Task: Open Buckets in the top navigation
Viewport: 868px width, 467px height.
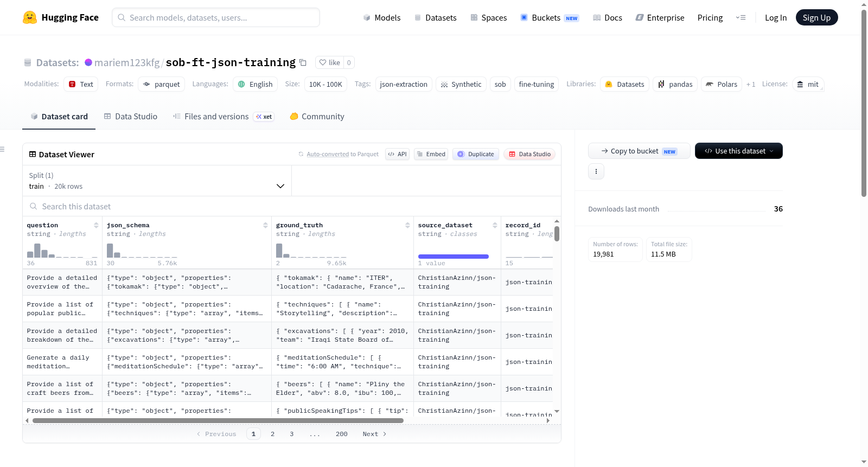Action: click(550, 17)
